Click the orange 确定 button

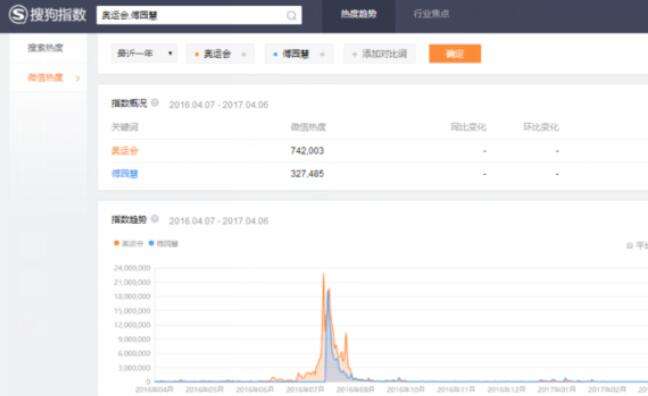point(455,54)
